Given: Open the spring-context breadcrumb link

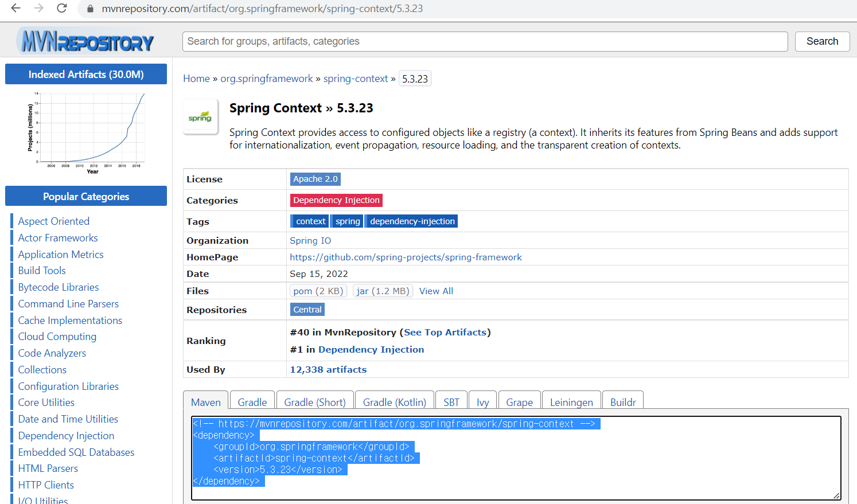Looking at the screenshot, I should 356,79.
